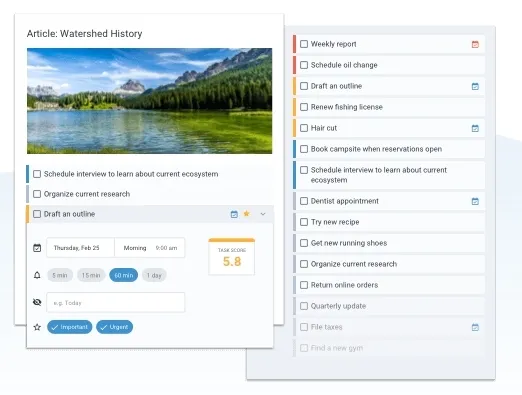The width and height of the screenshot is (522, 395).
Task: Click calendar icon on right-list Draft an outline
Action: 475,86
